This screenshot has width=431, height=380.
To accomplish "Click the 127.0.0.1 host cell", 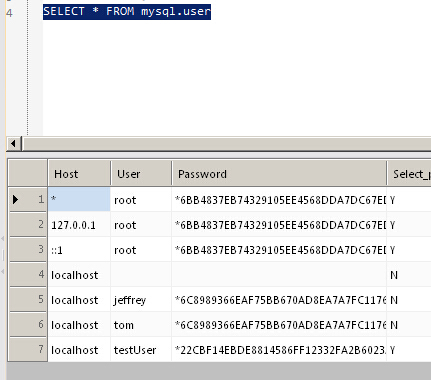I will (x=79, y=225).
